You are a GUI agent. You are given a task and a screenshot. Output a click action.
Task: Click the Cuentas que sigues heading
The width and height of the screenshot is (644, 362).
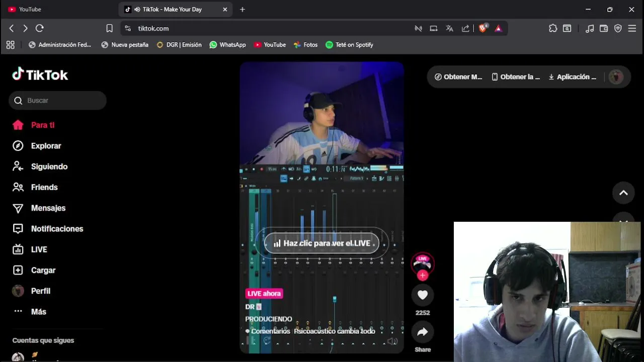[43, 340]
